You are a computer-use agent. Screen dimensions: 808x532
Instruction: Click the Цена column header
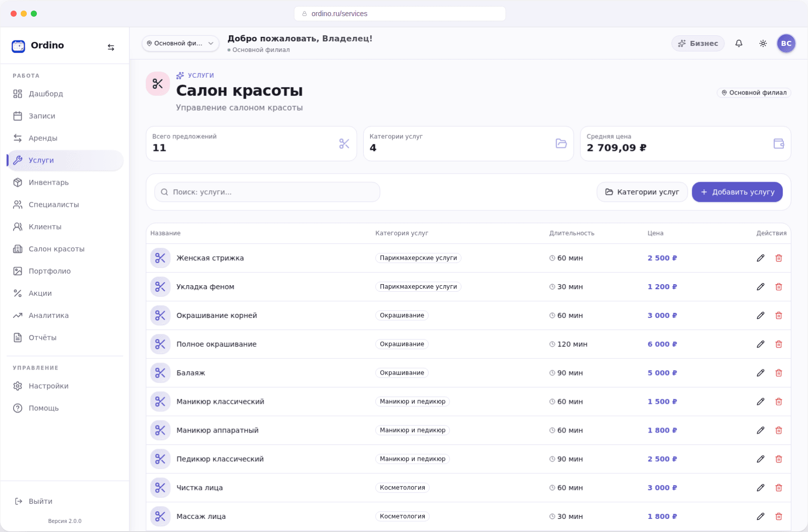click(x=655, y=234)
